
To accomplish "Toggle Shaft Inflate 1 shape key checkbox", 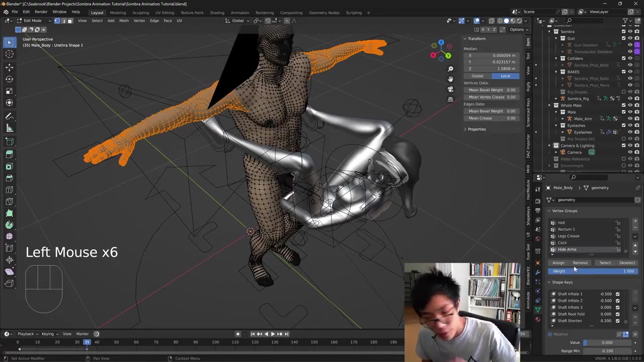I will 617,294.
